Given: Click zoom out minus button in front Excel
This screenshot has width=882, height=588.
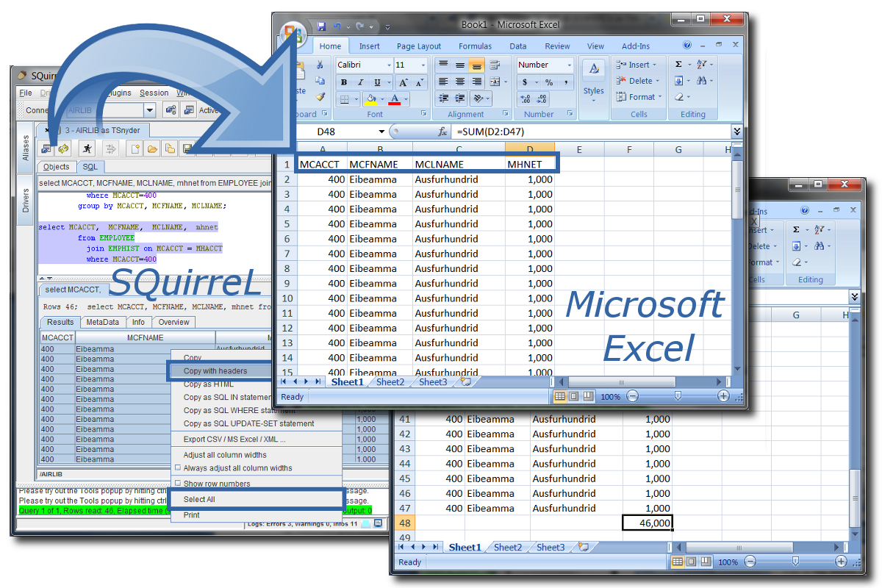Looking at the screenshot, I should (632, 396).
